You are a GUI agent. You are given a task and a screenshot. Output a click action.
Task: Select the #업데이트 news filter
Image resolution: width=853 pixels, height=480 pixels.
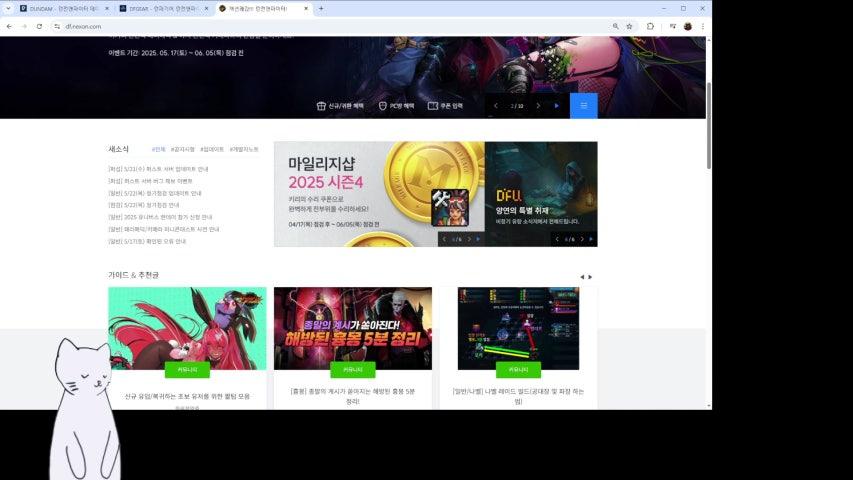point(212,149)
